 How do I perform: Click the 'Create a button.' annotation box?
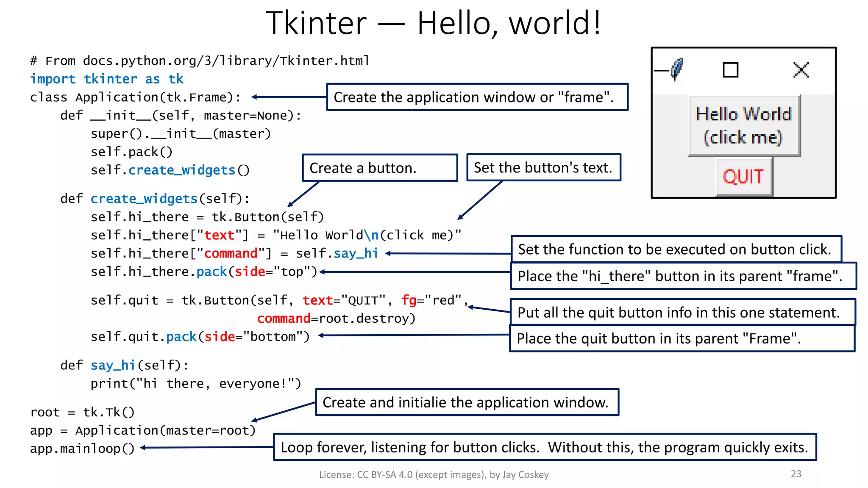coord(380,168)
